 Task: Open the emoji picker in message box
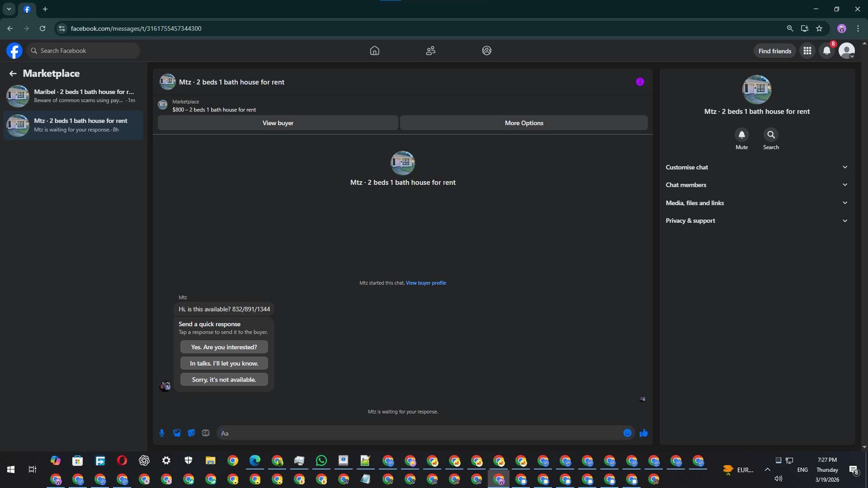pyautogui.click(x=627, y=433)
